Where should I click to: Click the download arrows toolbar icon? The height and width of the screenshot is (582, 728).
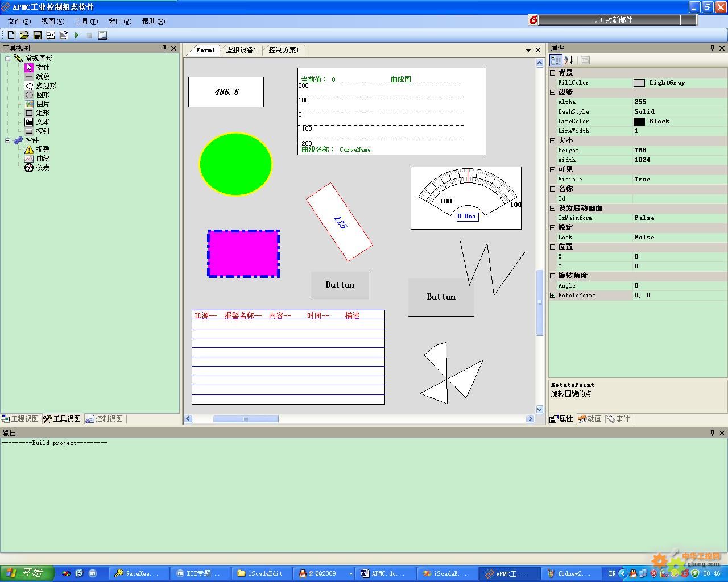51,35
